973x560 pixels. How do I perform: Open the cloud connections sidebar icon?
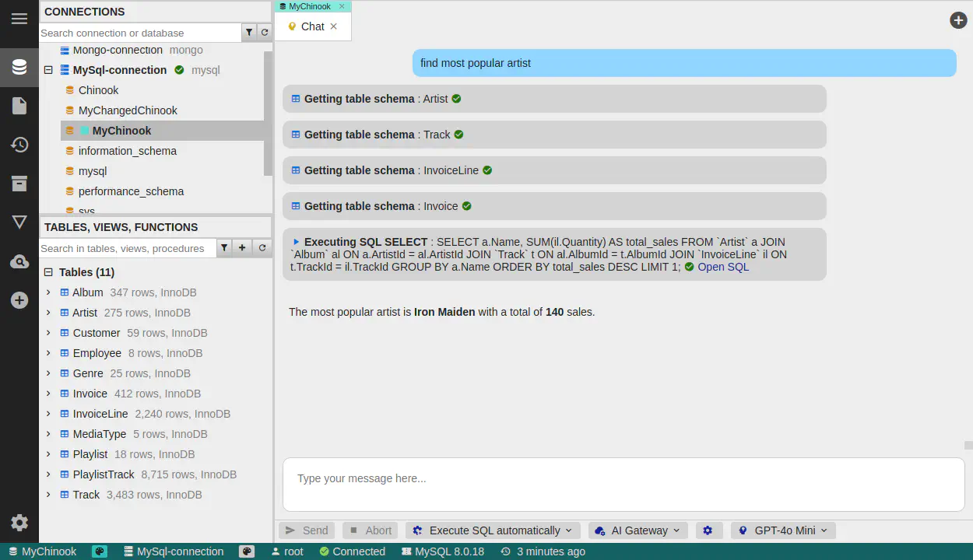(19, 261)
